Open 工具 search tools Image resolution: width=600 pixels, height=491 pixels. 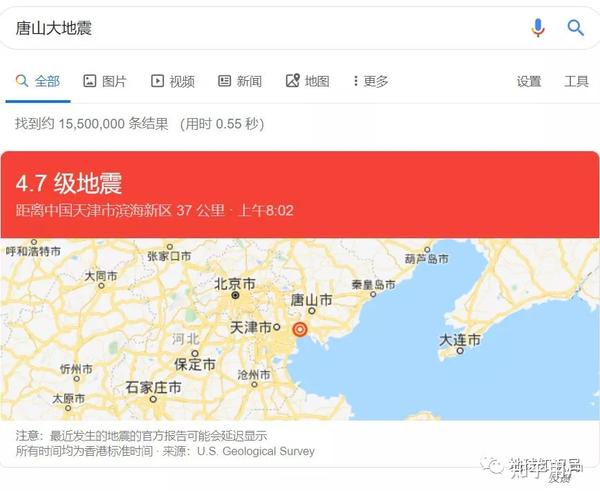pos(576,81)
